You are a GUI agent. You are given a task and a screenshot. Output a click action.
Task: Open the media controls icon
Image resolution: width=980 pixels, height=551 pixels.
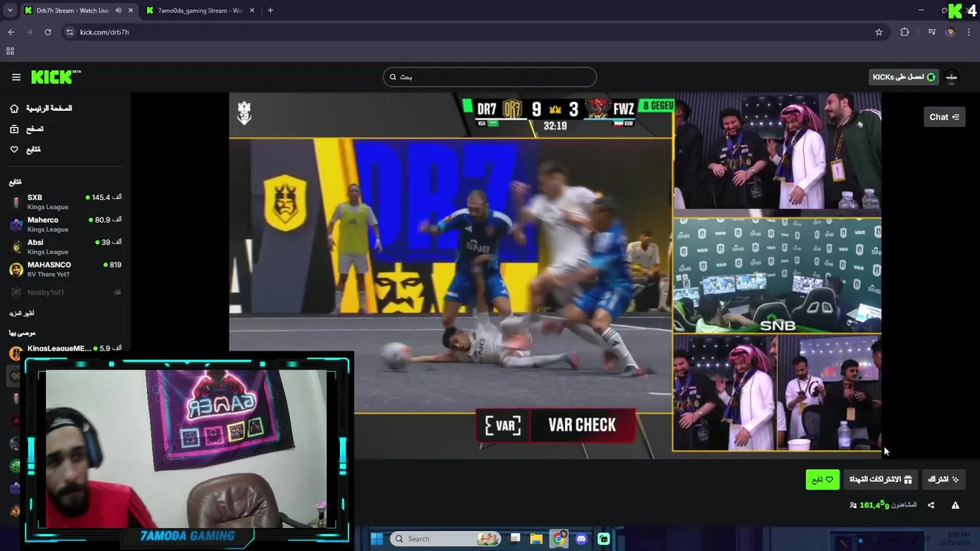point(932,32)
